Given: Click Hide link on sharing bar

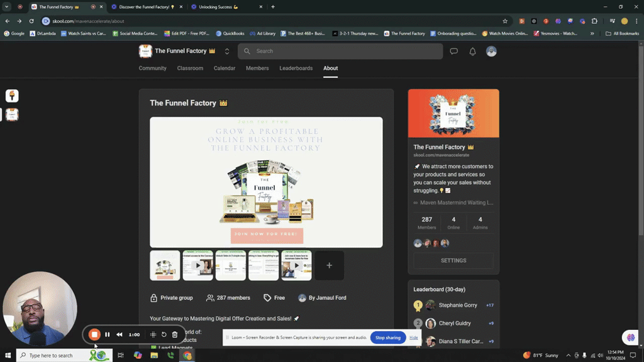Looking at the screenshot, I should click(x=414, y=337).
